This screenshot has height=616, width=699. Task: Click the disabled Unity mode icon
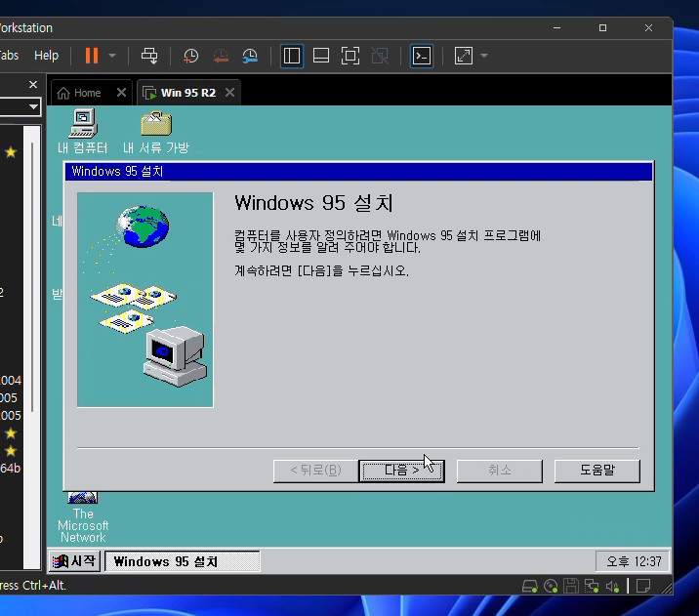[x=380, y=56]
